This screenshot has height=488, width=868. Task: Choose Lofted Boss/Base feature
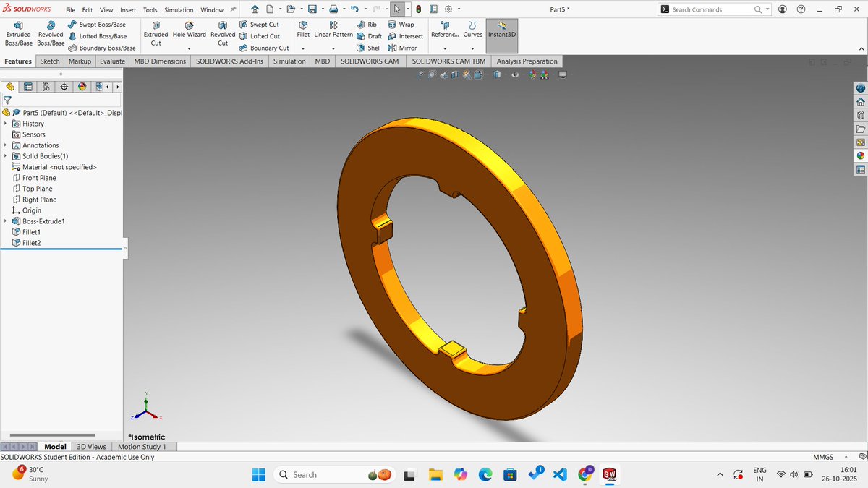pyautogui.click(x=97, y=36)
